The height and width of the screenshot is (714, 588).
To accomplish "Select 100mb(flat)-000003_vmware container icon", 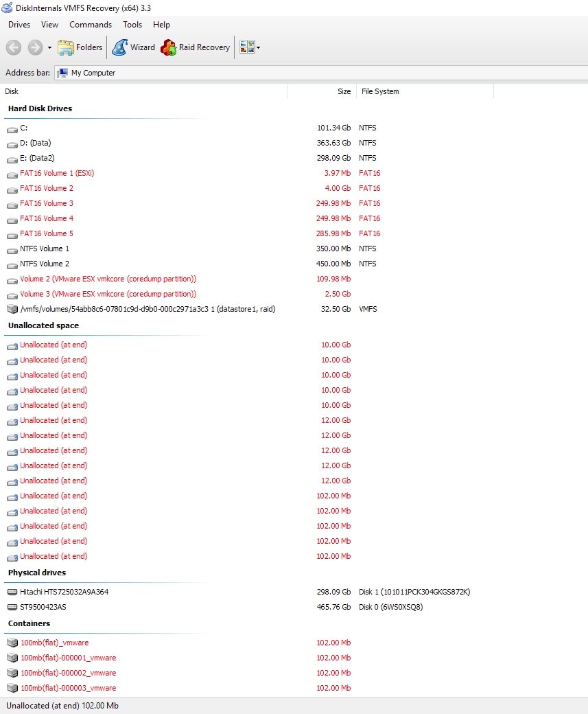I will coord(12,688).
